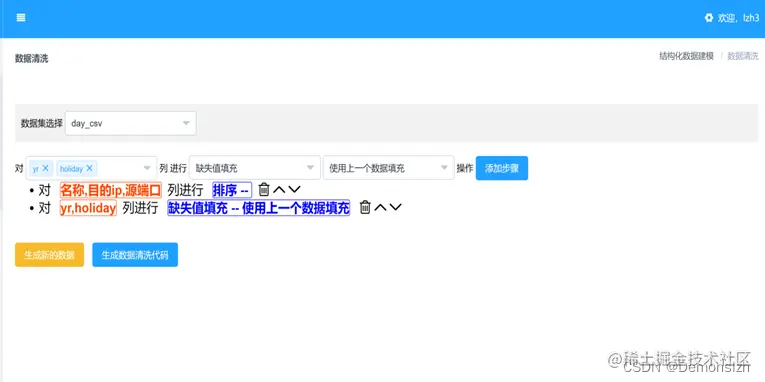
Task: Click the 排序 -- operation label
Action: pos(232,190)
